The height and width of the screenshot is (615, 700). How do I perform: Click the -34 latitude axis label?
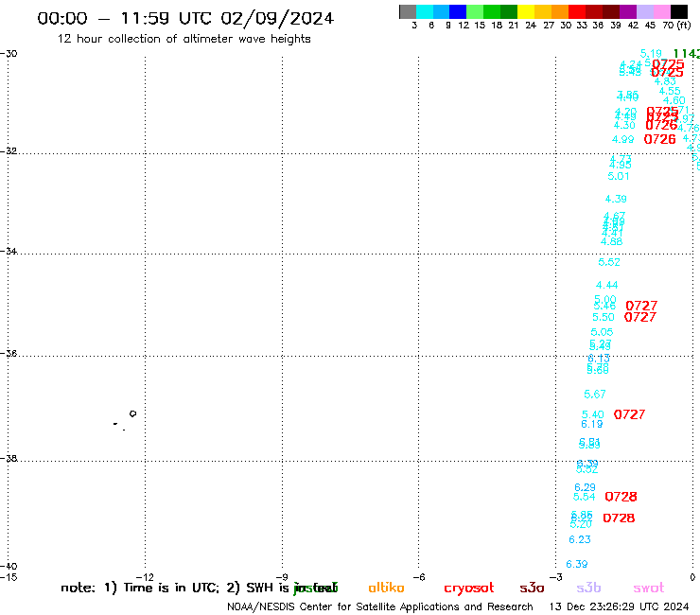pyautogui.click(x=9, y=251)
